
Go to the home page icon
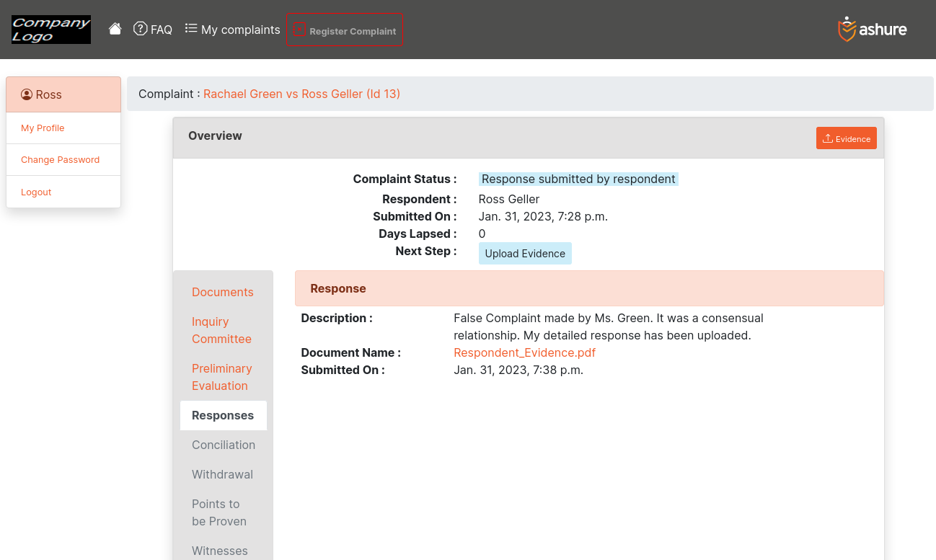tap(115, 29)
